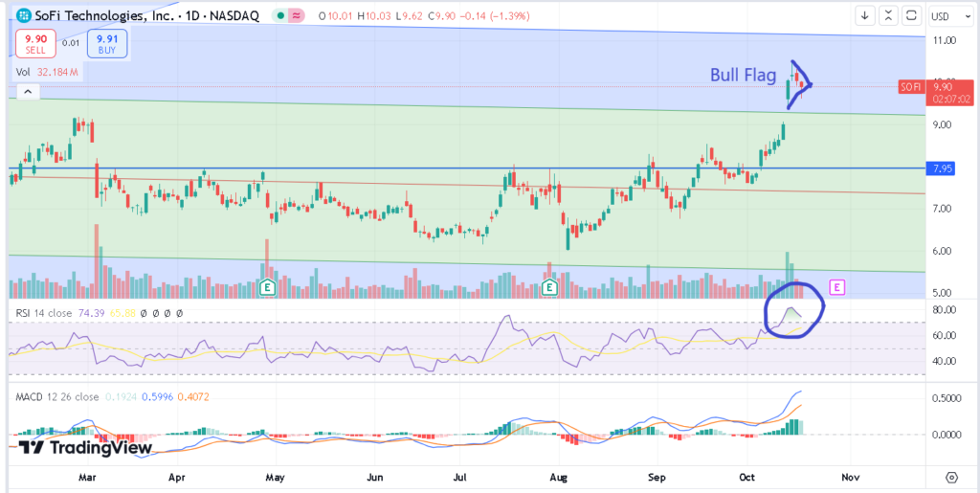Click the 6.00 price axis label
Screen dimensions: 980x493
[945, 251]
